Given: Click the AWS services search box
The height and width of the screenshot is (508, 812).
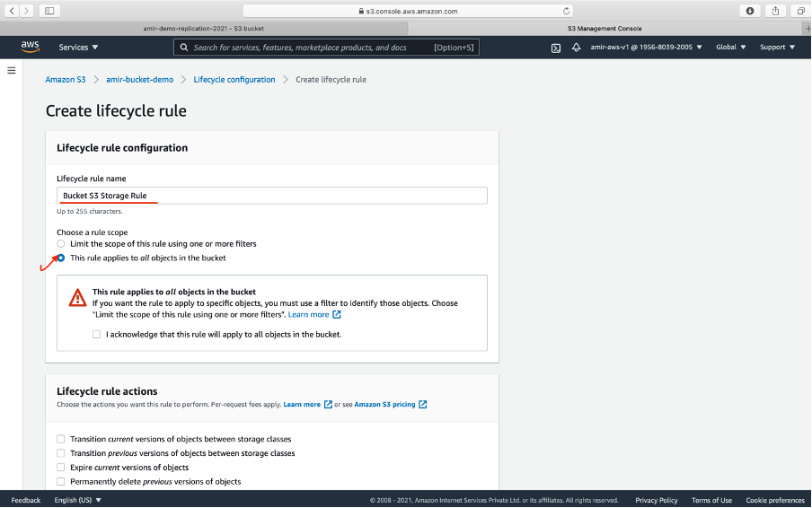Looking at the screenshot, I should click(x=326, y=47).
